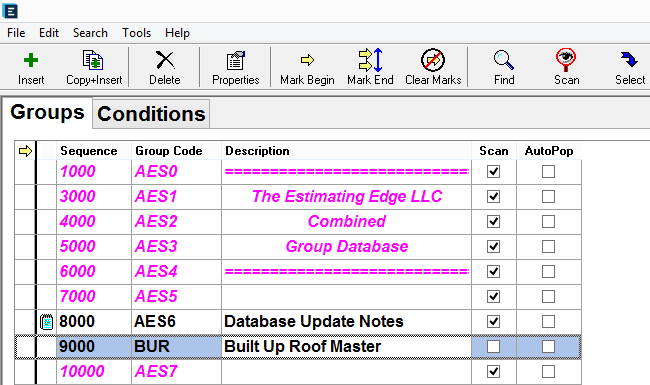This screenshot has height=385, width=650.
Task: Click description Built Up Roof Master
Action: 347,346
